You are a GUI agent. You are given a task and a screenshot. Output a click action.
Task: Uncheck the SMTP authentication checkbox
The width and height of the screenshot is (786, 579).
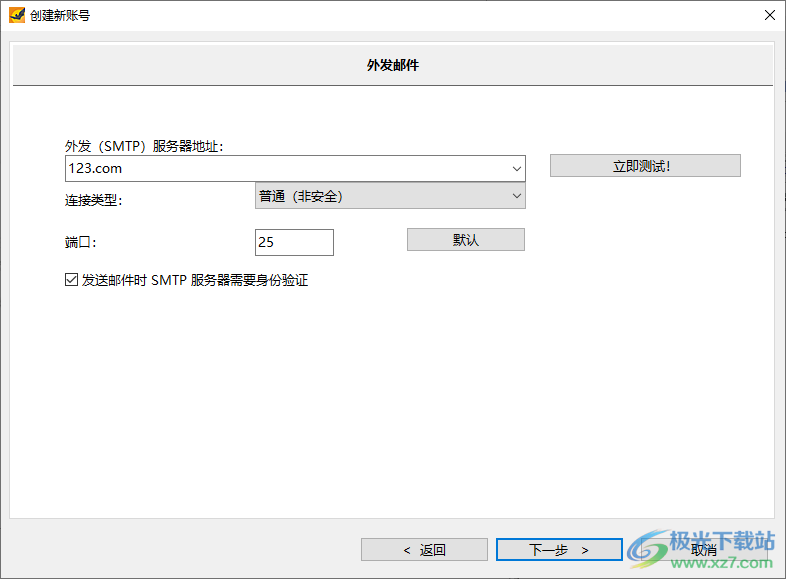71,280
